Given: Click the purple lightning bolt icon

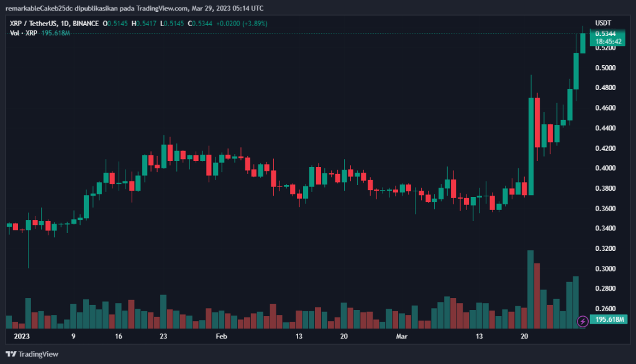Looking at the screenshot, I should (583, 321).
